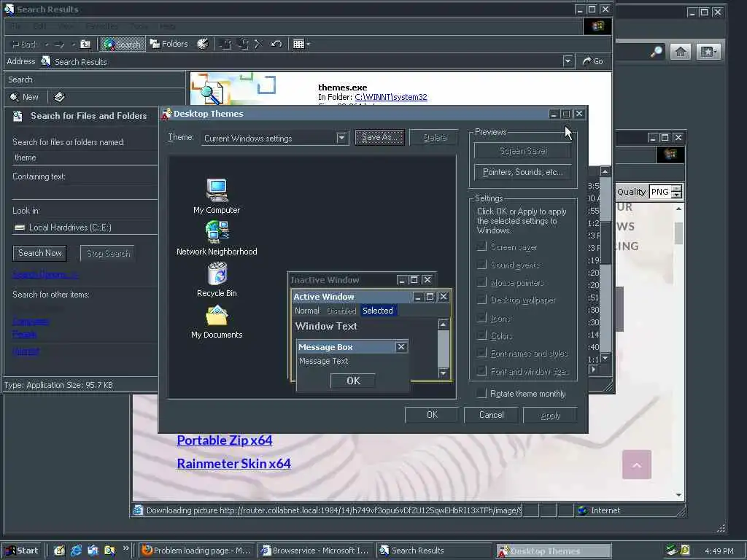Switch to Problem loading page taskbar button
747x560 pixels.
click(197, 551)
